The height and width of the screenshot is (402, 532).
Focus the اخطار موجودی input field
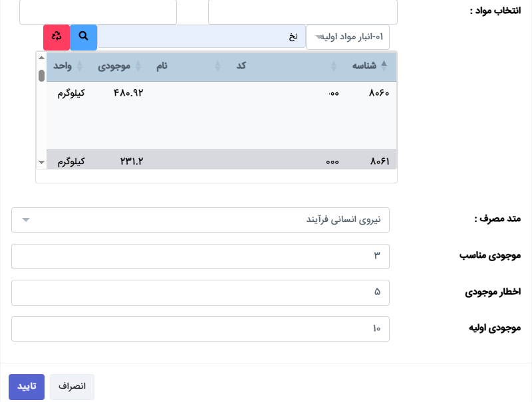click(x=200, y=292)
